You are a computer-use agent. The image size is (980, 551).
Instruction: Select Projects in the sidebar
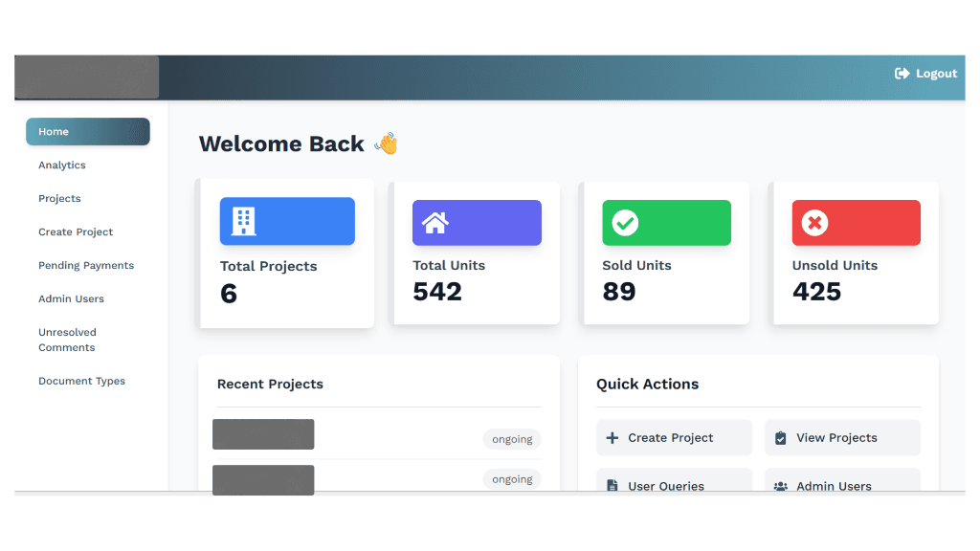pos(59,198)
